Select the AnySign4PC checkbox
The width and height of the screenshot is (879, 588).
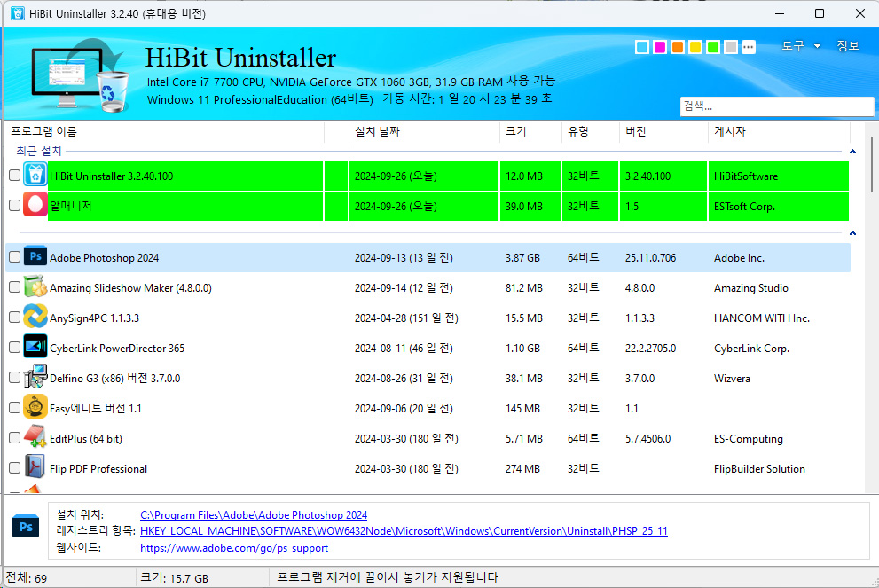(14, 318)
